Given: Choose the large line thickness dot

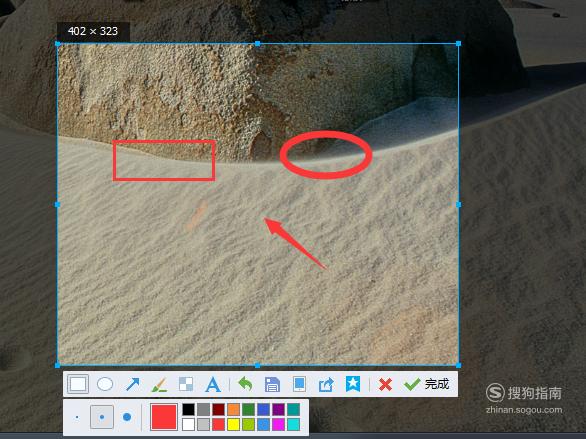Looking at the screenshot, I should click(127, 417).
